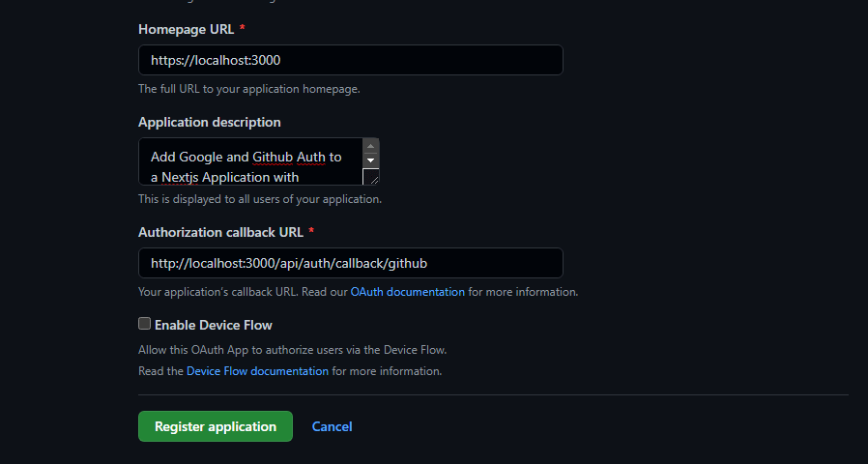The image size is (868, 464).
Task: Click the Authorization callback URL field
Action: pos(351,263)
